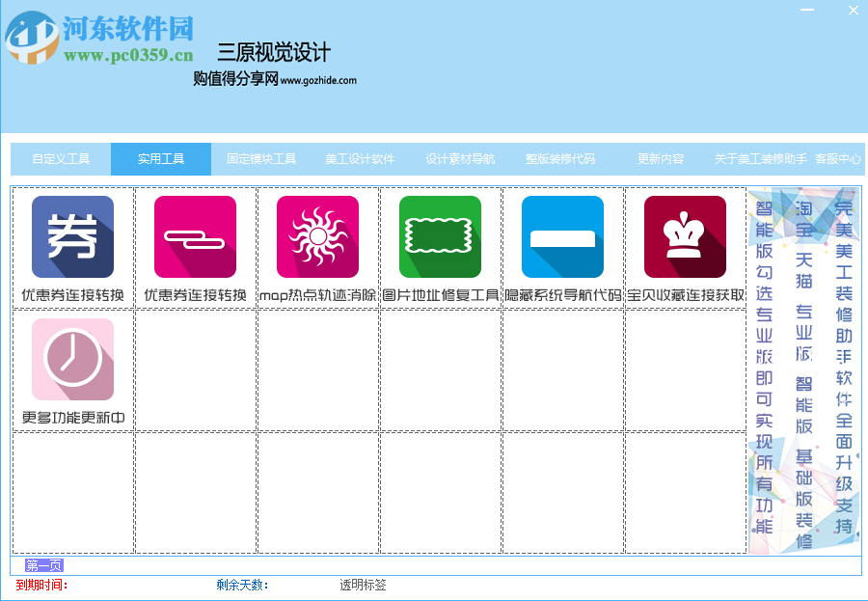The image size is (868, 601).
Task: Click the 隐藏系统导航代码 caption text
Action: pos(563,295)
